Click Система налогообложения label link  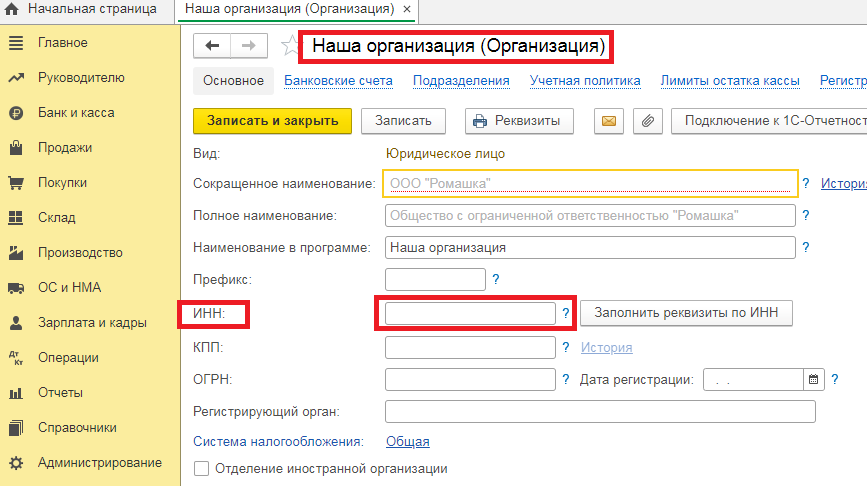click(x=278, y=442)
